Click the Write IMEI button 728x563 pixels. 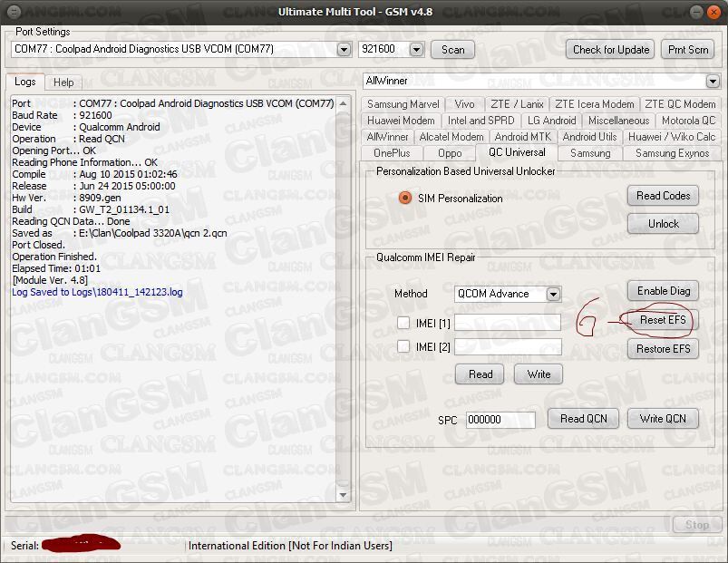click(x=539, y=374)
